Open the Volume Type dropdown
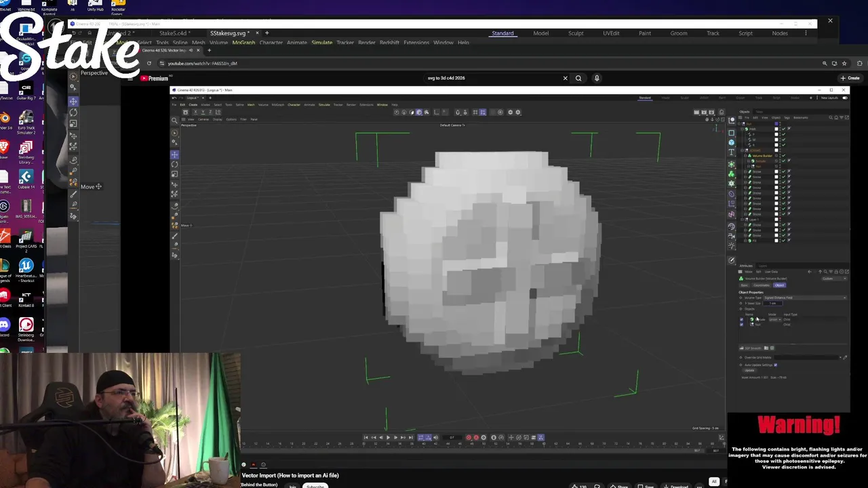This screenshot has width=868, height=488. (805, 298)
